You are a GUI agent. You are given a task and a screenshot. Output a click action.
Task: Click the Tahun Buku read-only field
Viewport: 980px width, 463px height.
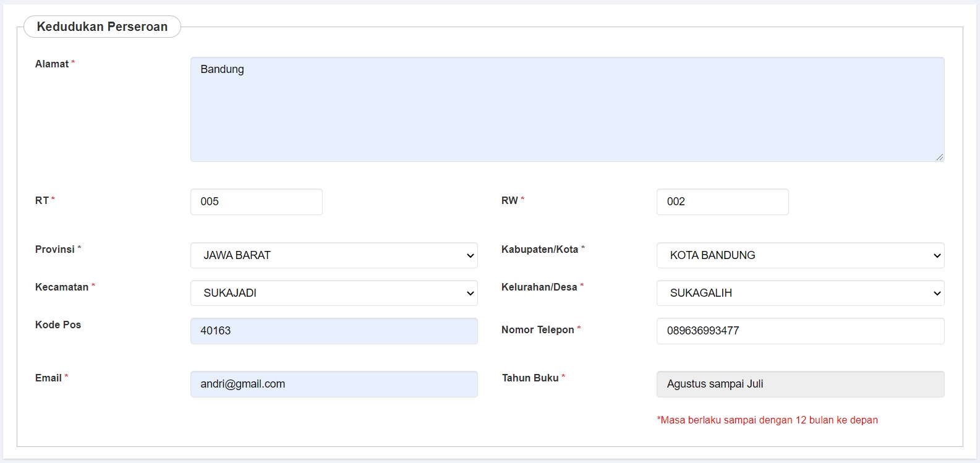point(800,384)
